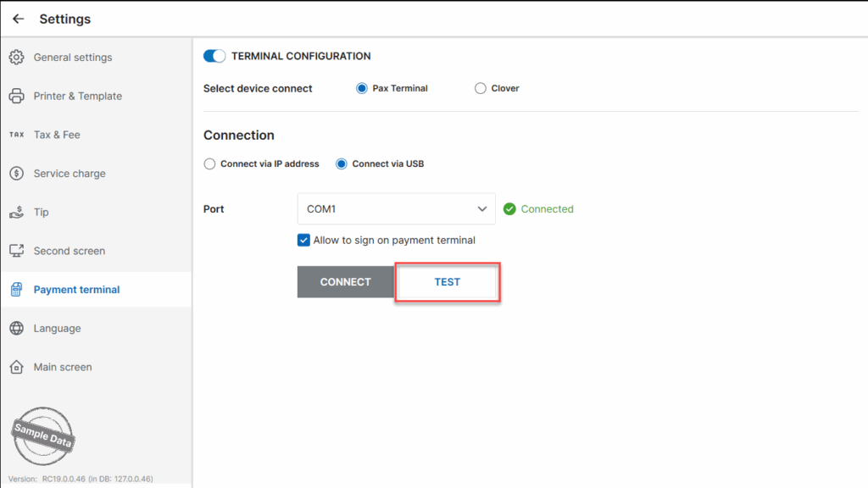Click the Printer & Template printer icon
Viewport: 868px width, 488px height.
click(x=17, y=96)
